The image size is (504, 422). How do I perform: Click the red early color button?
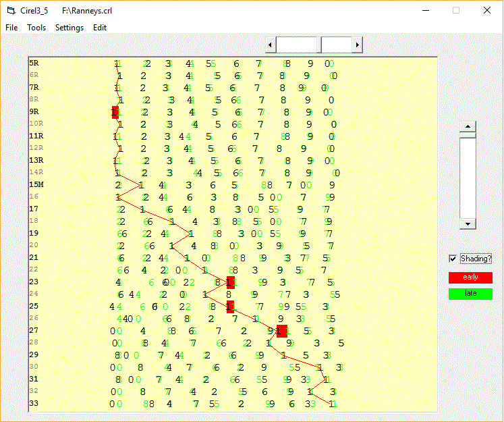[470, 278]
